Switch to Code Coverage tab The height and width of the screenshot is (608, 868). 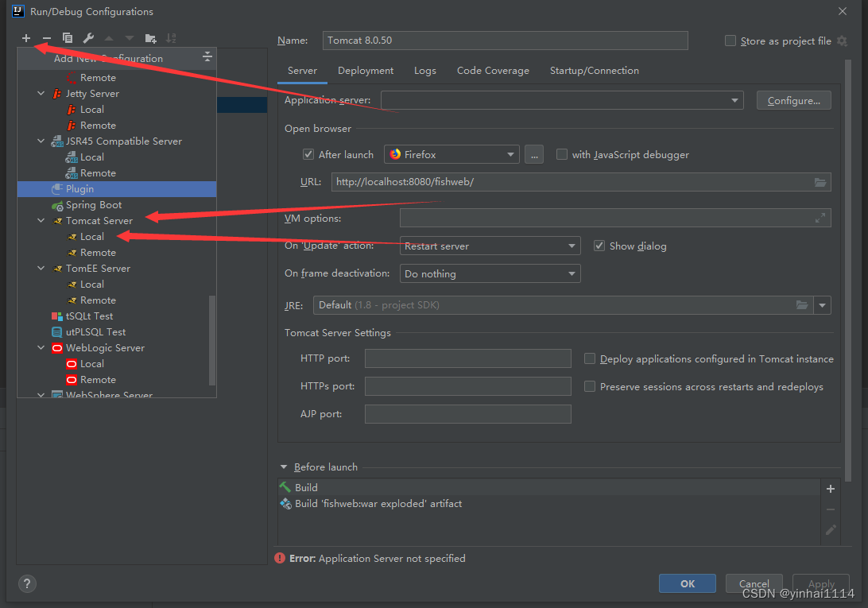tap(493, 71)
